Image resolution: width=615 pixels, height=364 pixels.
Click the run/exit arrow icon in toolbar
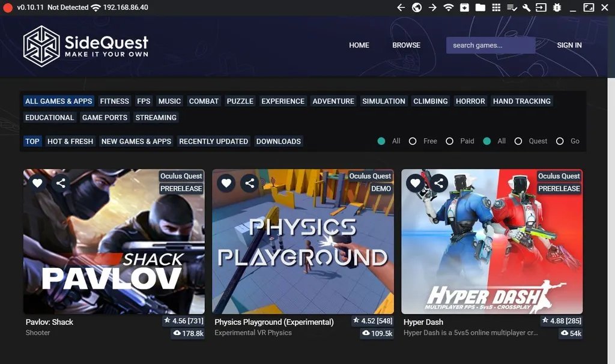(541, 7)
